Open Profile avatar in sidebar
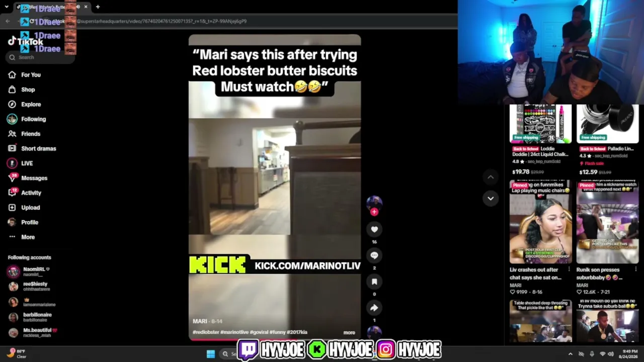 (x=12, y=222)
